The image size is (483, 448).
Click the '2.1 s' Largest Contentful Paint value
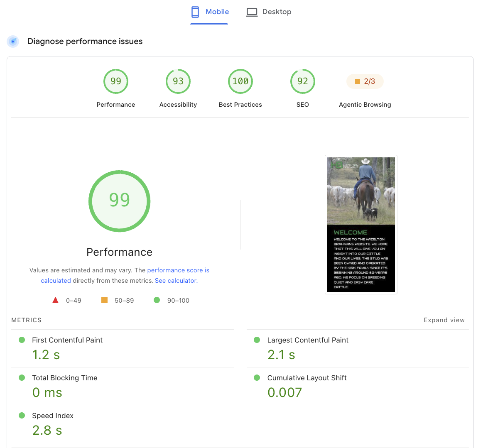pos(281,355)
